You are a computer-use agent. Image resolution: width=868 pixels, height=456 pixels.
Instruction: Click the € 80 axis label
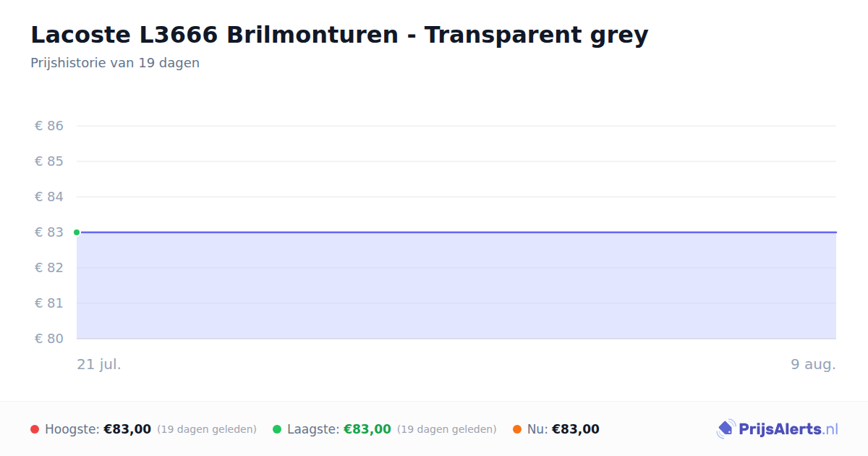49,339
